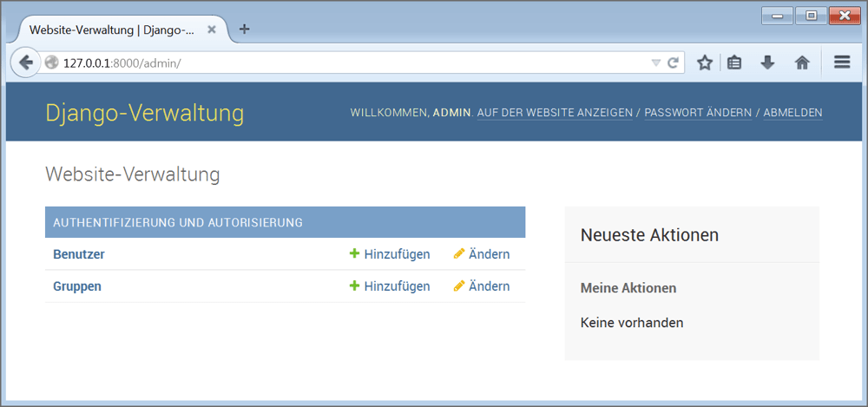The image size is (868, 407).
Task: Open the downloads arrow icon
Action: 767,62
